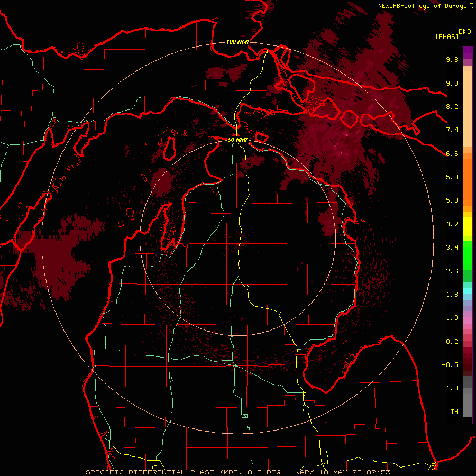Click the -0.5 value on color scale

(450, 365)
